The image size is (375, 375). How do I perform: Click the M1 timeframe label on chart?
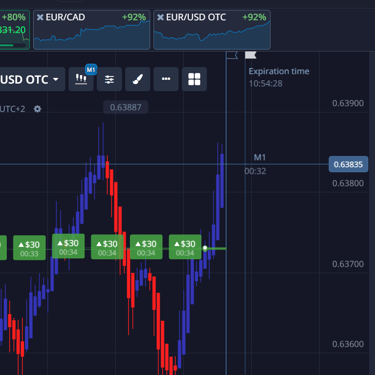click(260, 157)
